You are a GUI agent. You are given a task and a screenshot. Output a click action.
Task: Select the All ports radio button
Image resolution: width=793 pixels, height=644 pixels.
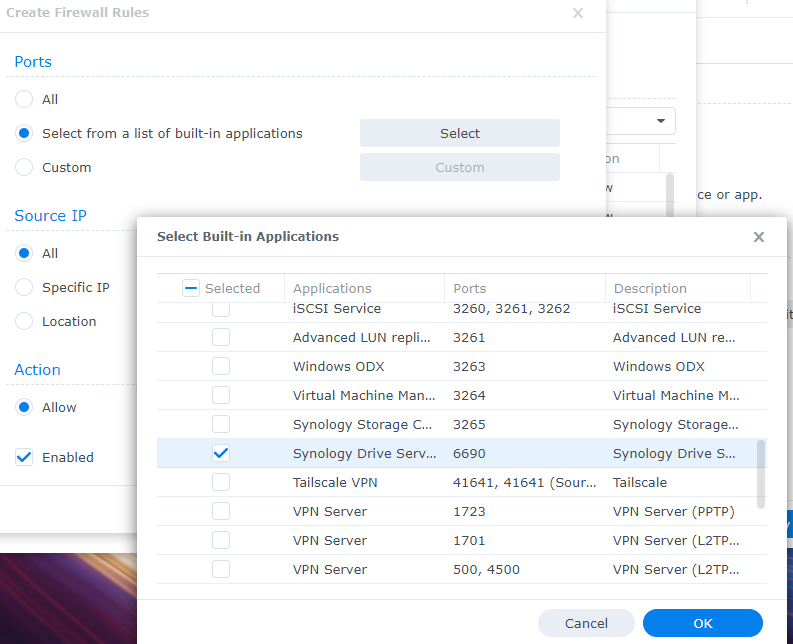point(24,99)
